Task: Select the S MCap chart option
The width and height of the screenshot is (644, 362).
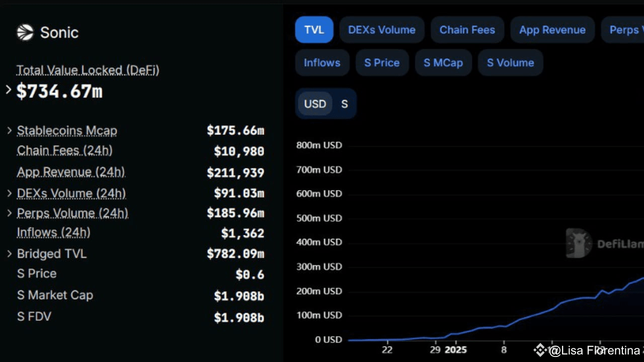Action: click(x=443, y=62)
